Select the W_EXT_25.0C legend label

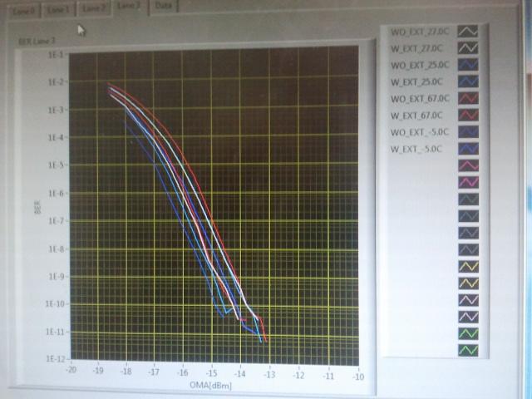416,81
